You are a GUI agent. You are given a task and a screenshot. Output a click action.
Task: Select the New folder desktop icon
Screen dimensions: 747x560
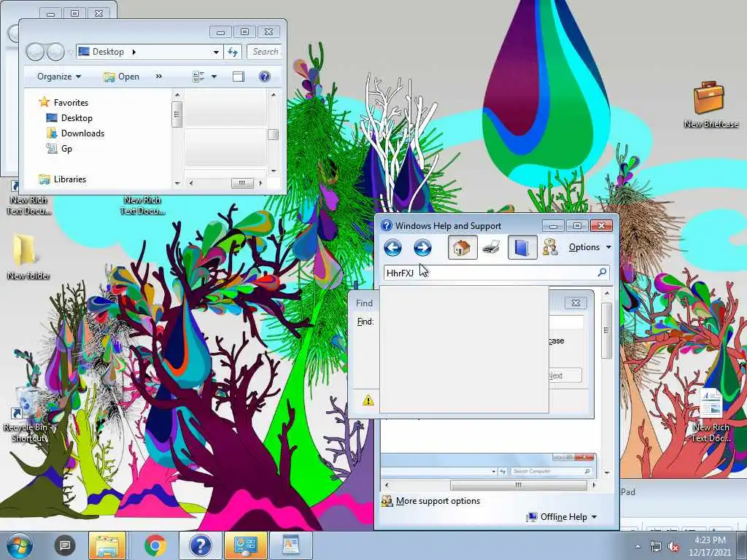(x=28, y=256)
